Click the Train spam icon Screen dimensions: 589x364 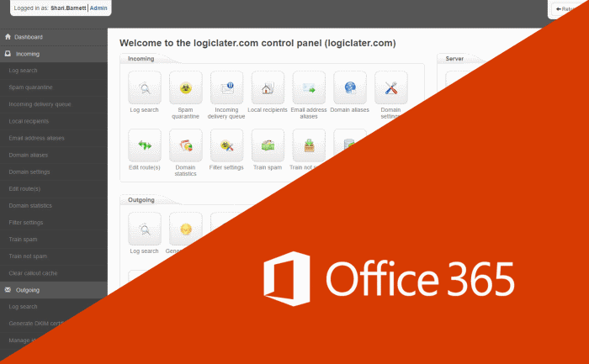point(268,145)
